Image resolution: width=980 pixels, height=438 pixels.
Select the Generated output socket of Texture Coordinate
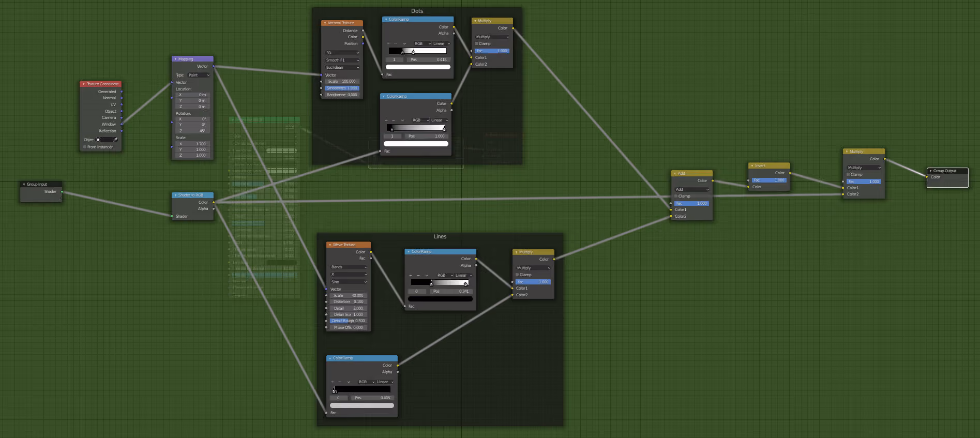122,92
